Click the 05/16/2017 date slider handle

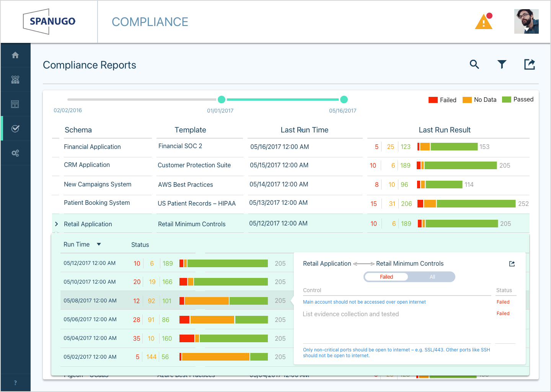344,100
